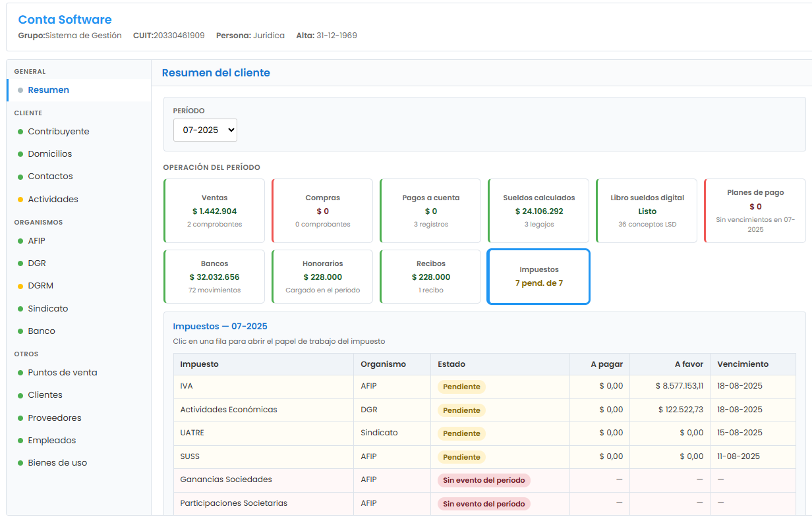Click the Compras summary card

(322, 211)
